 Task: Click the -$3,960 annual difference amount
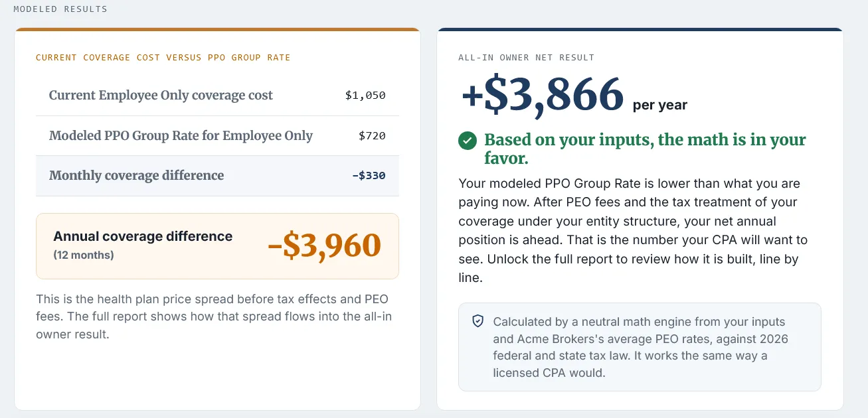[324, 245]
